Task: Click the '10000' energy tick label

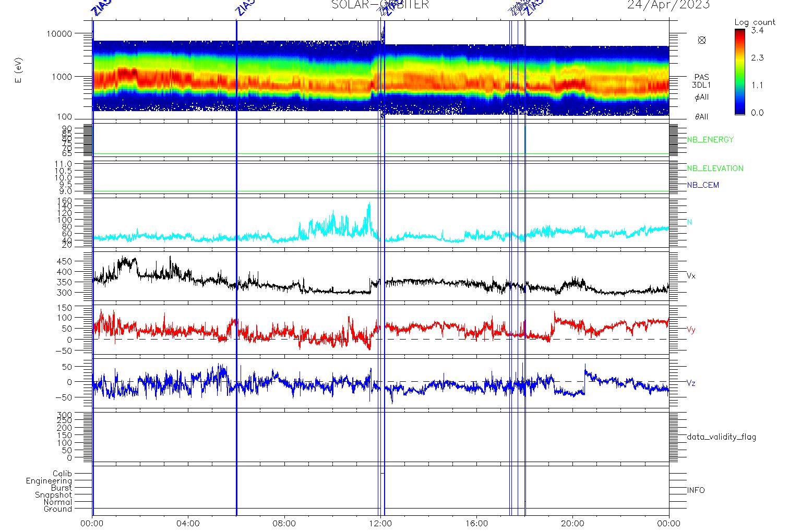Action: click(60, 34)
